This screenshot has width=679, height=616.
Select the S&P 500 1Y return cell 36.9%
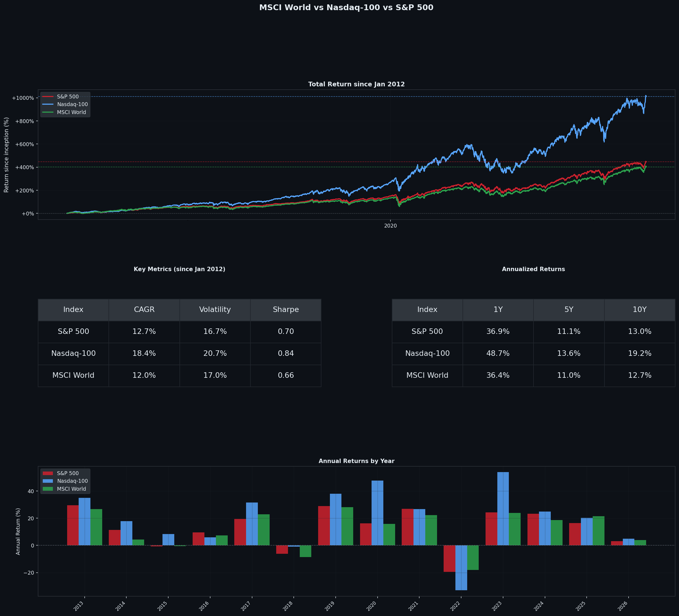tap(498, 332)
